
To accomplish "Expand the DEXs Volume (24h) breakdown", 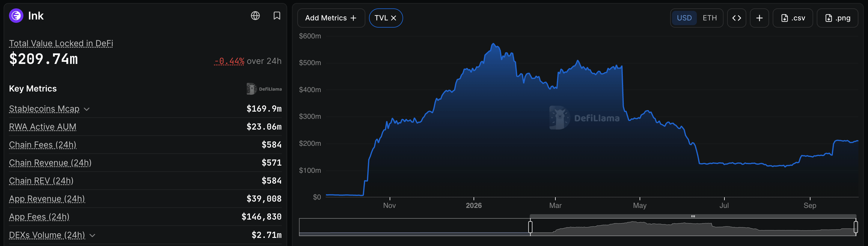I will 92,235.
